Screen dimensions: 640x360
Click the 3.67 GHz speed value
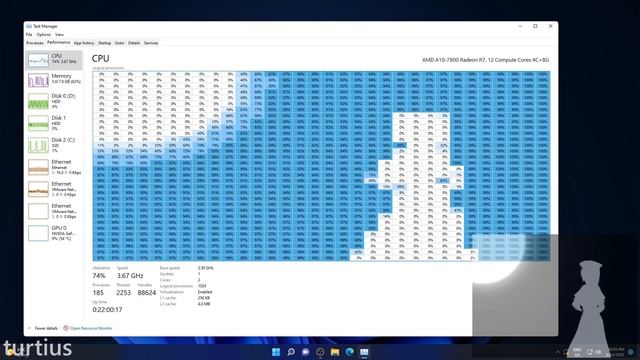(130, 276)
